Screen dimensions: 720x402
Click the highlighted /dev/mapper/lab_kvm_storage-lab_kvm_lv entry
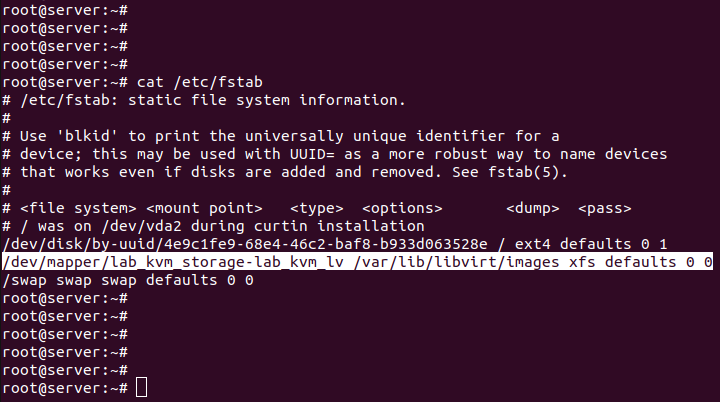(173, 262)
